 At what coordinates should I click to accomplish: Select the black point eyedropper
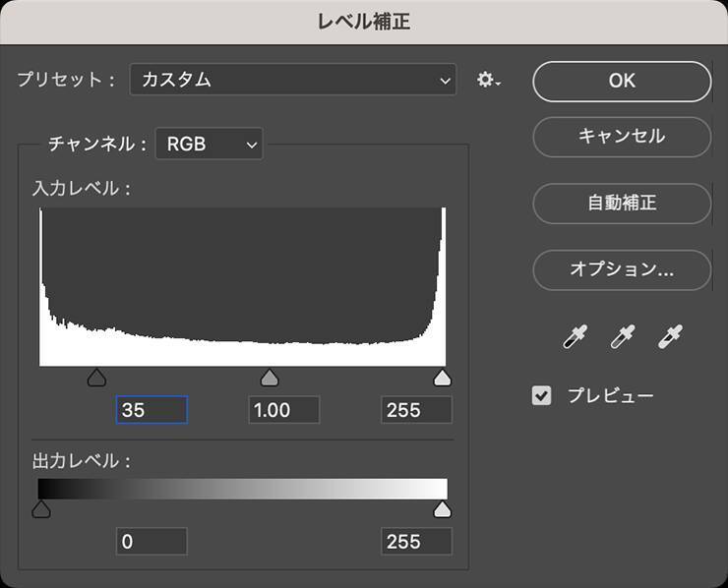point(575,337)
